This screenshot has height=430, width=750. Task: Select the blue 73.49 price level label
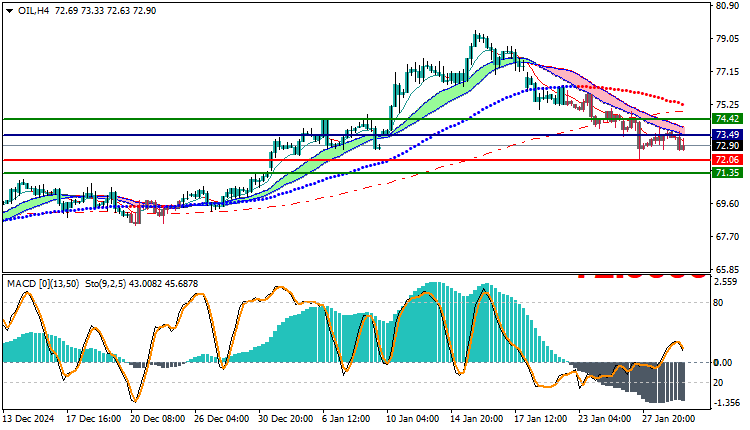728,134
